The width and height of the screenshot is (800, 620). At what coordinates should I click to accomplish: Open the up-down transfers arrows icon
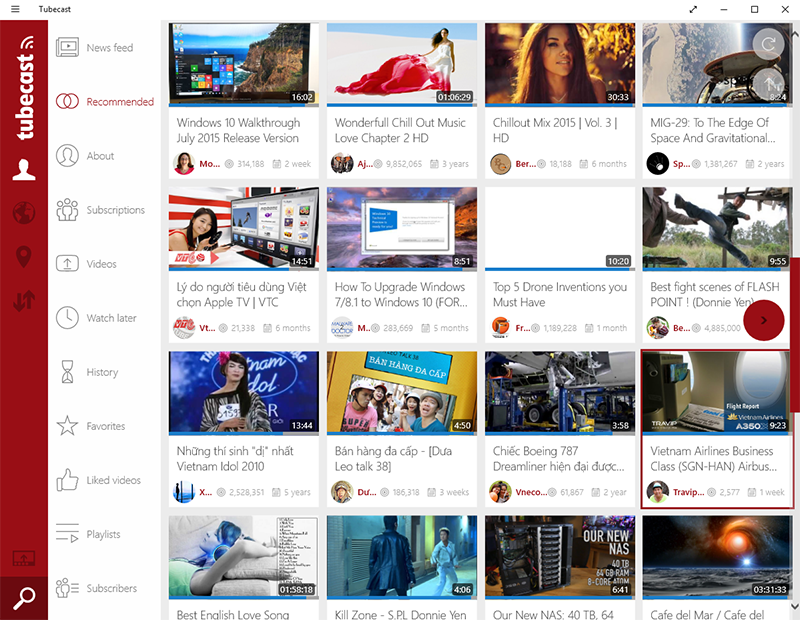pos(24,299)
